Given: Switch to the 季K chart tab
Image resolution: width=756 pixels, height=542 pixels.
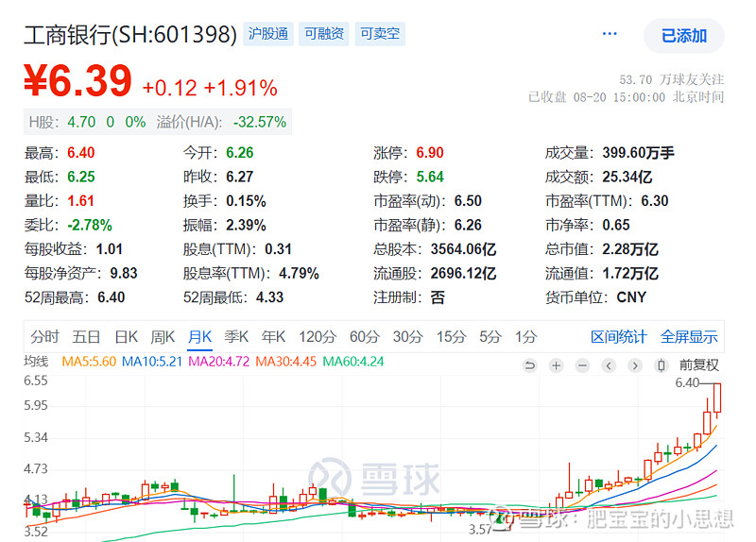Looking at the screenshot, I should click(x=236, y=337).
